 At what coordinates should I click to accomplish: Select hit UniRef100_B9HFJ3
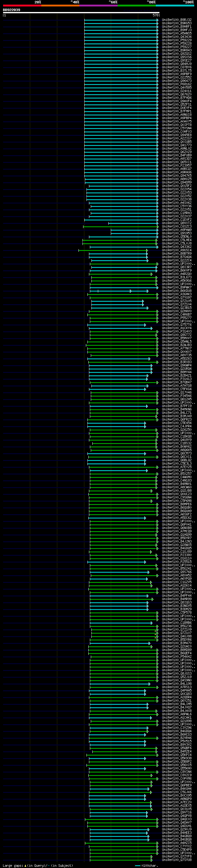[x=177, y=30]
